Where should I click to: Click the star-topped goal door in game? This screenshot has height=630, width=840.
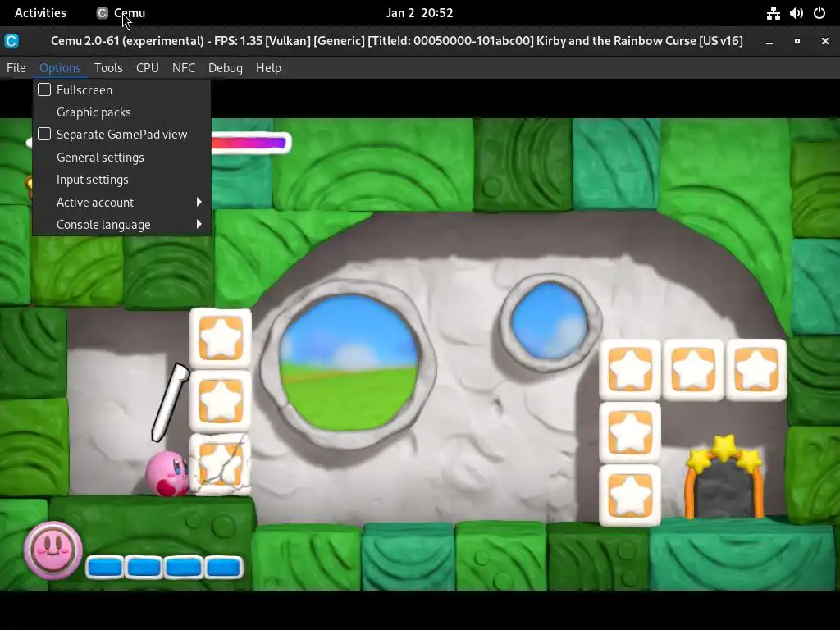(724, 477)
